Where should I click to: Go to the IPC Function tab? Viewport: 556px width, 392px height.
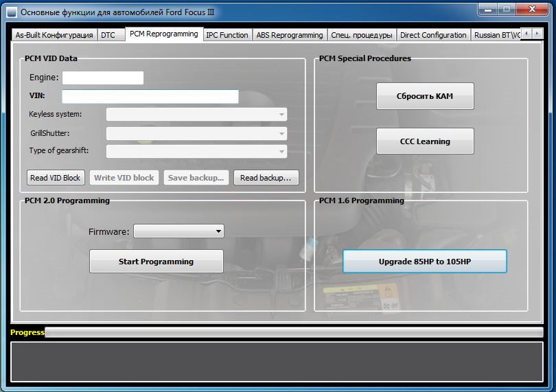pyautogui.click(x=227, y=35)
